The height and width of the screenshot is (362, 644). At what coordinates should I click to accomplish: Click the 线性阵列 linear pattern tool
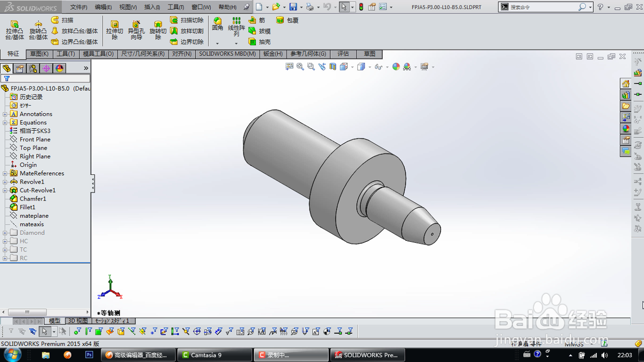236,27
